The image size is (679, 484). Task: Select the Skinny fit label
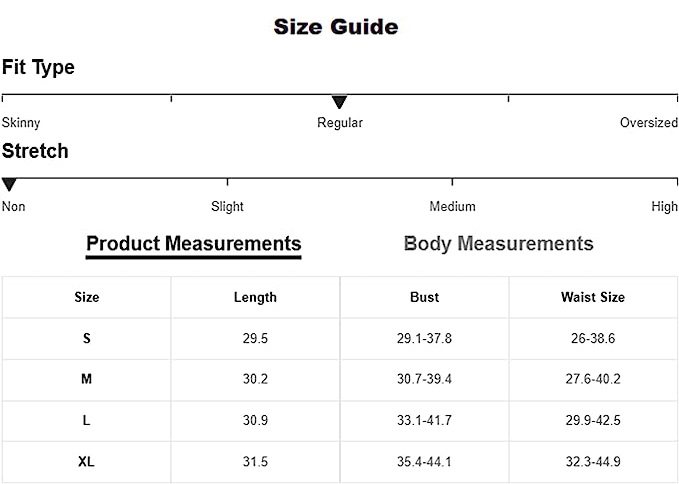click(21, 123)
